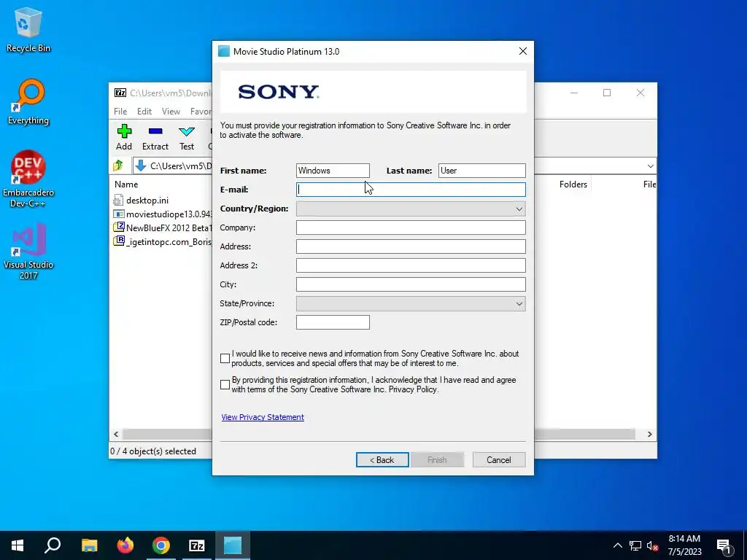The image size is (747, 560).
Task: Switch to 7-Zip taskbar button
Action: (x=197, y=545)
